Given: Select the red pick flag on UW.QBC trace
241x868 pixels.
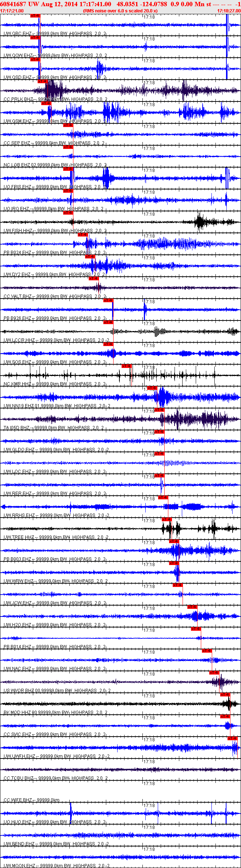Looking at the screenshot, I should 35,16.
